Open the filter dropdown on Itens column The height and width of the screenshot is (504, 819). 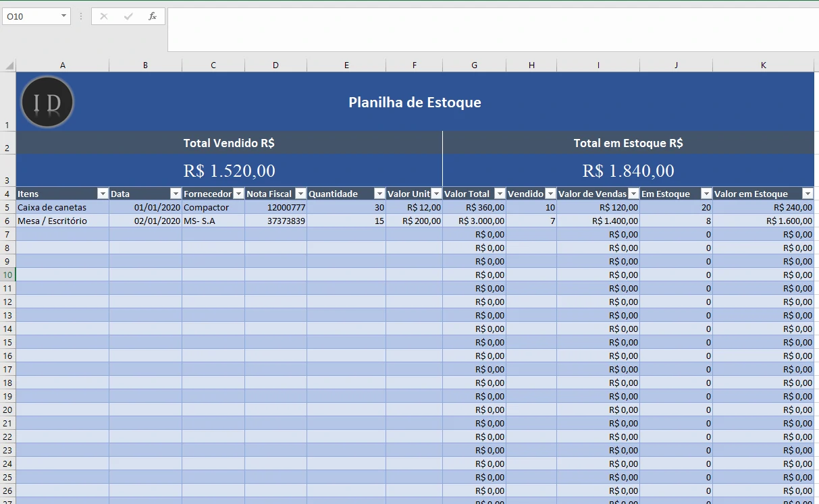(103, 194)
